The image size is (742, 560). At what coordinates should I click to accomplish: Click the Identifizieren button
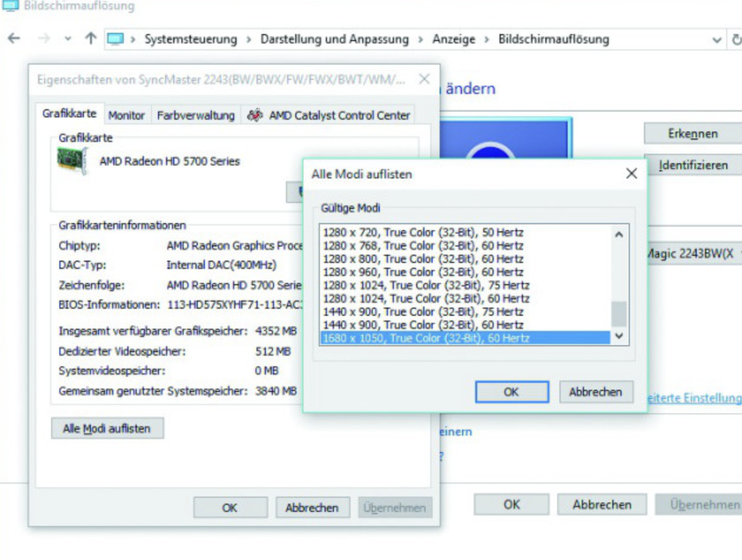(693, 166)
